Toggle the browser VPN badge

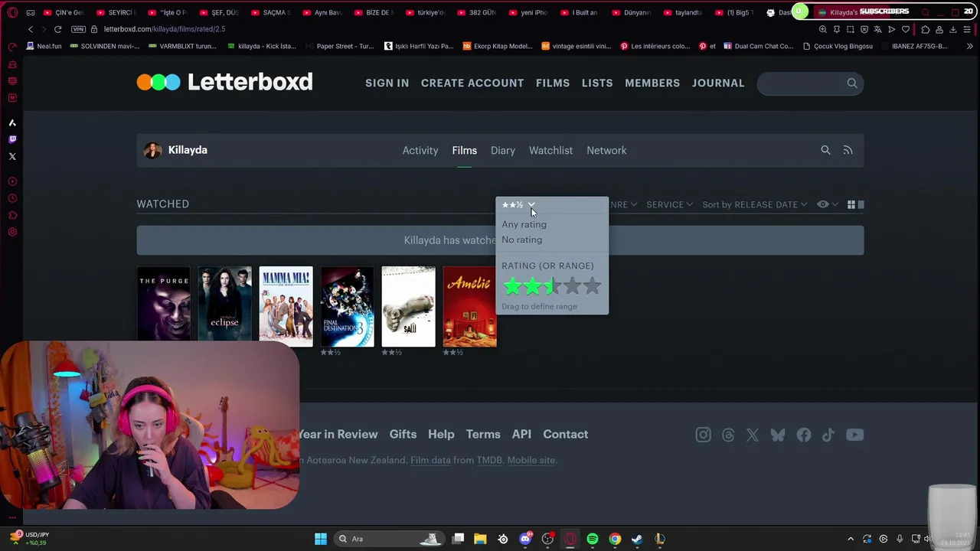coord(78,29)
